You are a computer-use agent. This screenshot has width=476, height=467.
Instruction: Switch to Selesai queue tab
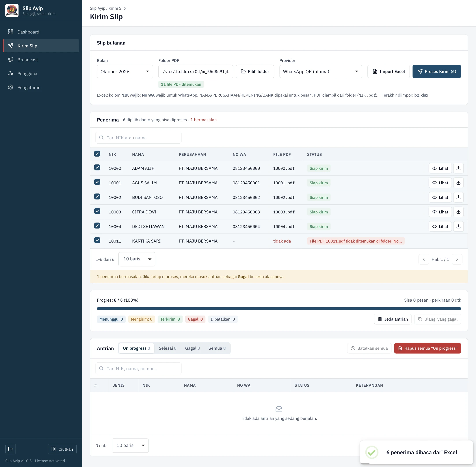[167, 348]
